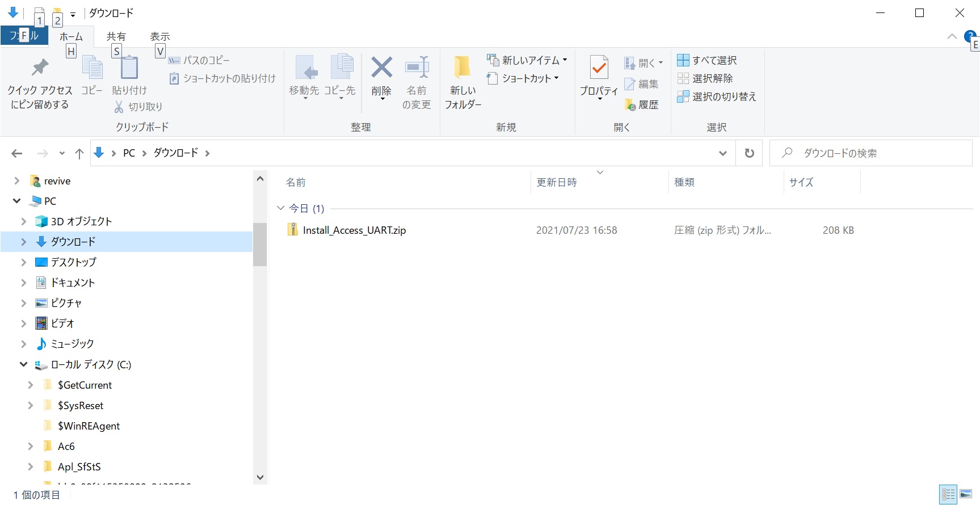The width and height of the screenshot is (980, 505).
Task: Select ドキュメント in navigation tree
Action: coord(73,283)
